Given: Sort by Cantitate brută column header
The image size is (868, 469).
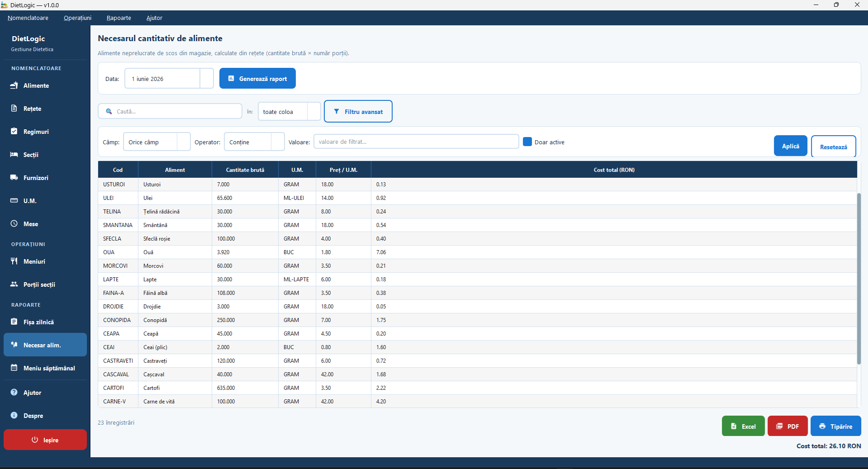Looking at the screenshot, I should pos(245,170).
